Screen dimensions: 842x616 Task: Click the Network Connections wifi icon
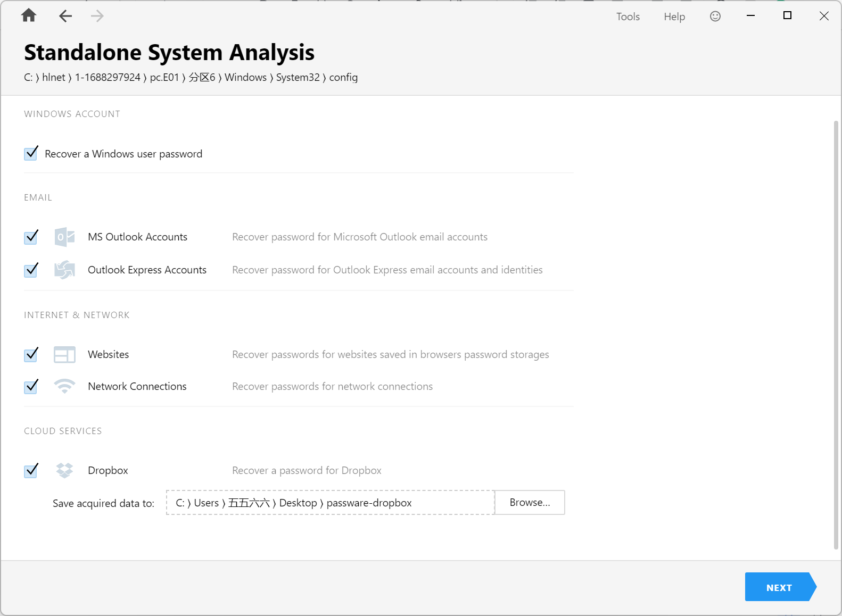pyautogui.click(x=64, y=386)
